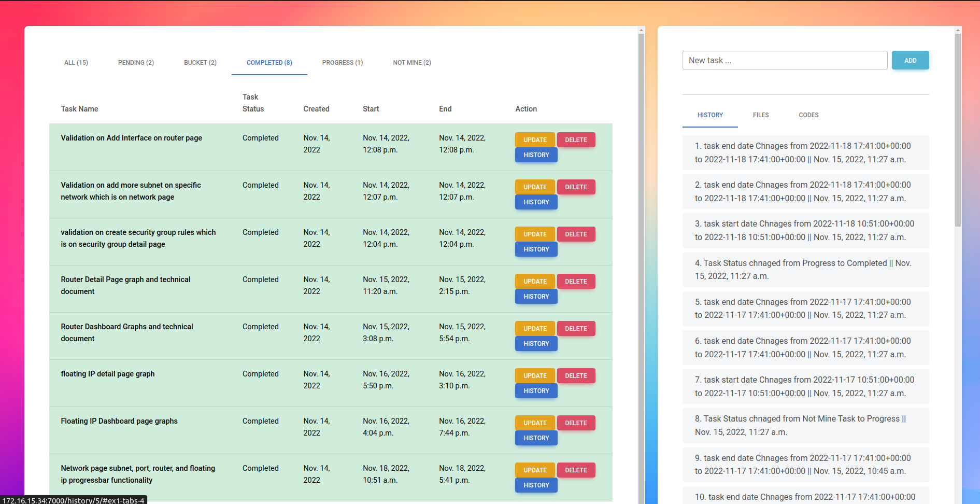Select the COMPLETED (8) tab
Screen dimensions: 980x504
coord(269,63)
